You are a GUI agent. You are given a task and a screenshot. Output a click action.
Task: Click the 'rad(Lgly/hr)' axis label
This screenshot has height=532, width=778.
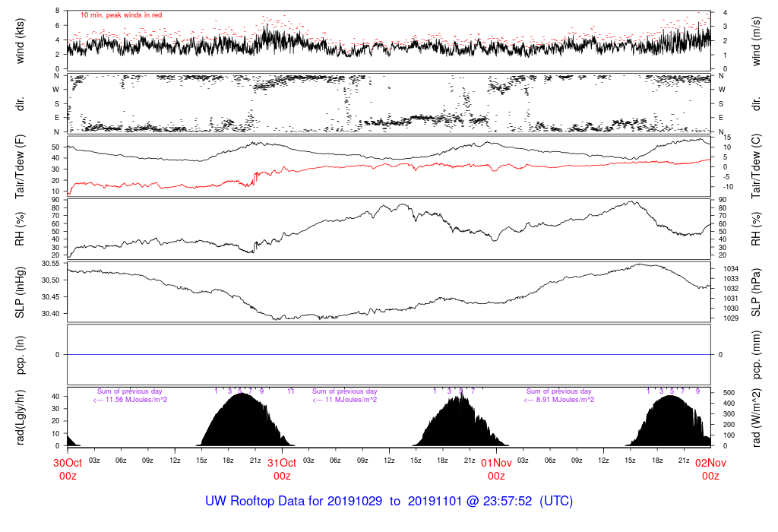coord(21,416)
